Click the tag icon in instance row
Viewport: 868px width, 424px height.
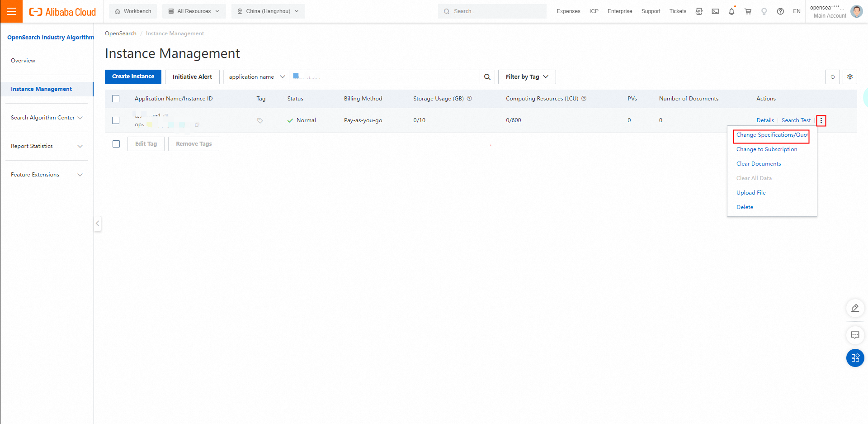260,121
